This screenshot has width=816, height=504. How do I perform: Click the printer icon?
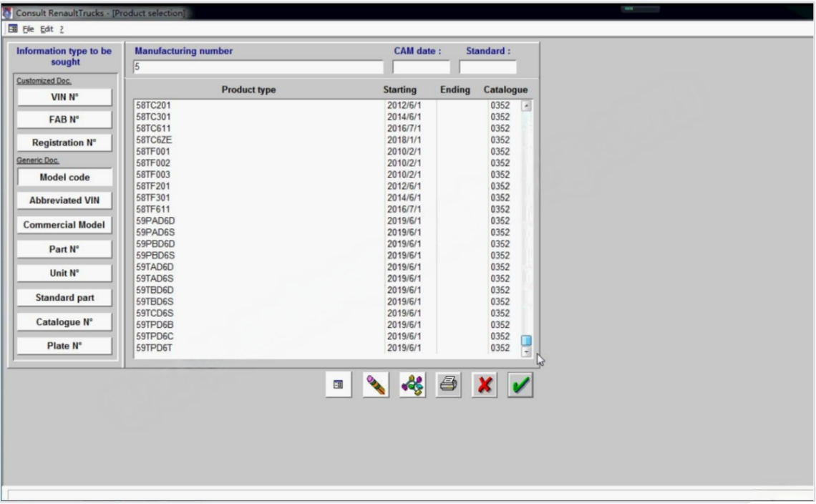click(x=448, y=385)
